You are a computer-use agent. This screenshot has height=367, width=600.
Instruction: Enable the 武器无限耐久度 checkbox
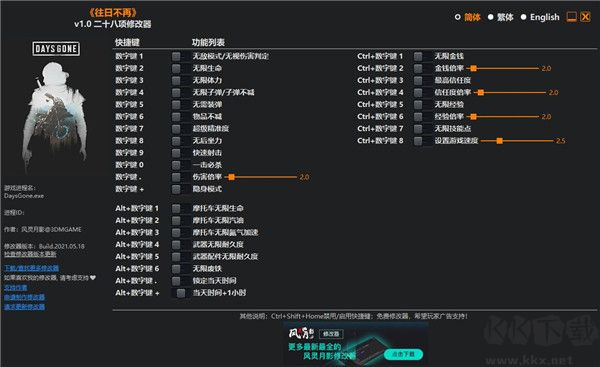[176, 245]
